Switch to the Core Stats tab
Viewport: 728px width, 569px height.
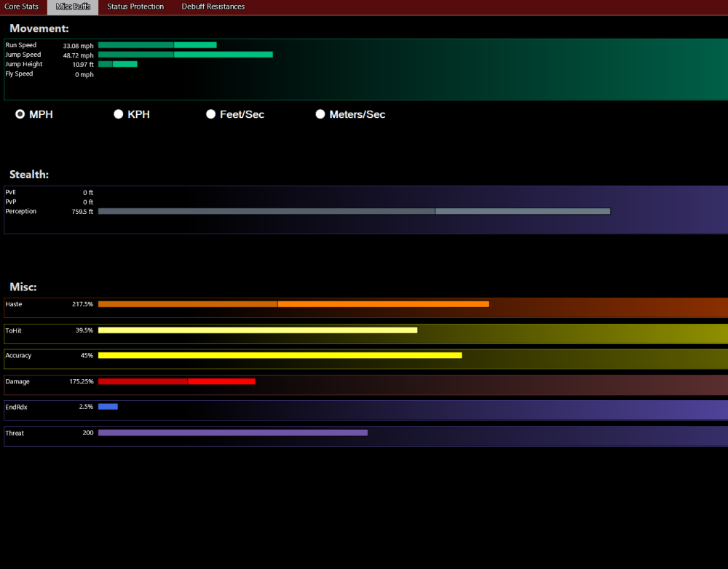22,7
